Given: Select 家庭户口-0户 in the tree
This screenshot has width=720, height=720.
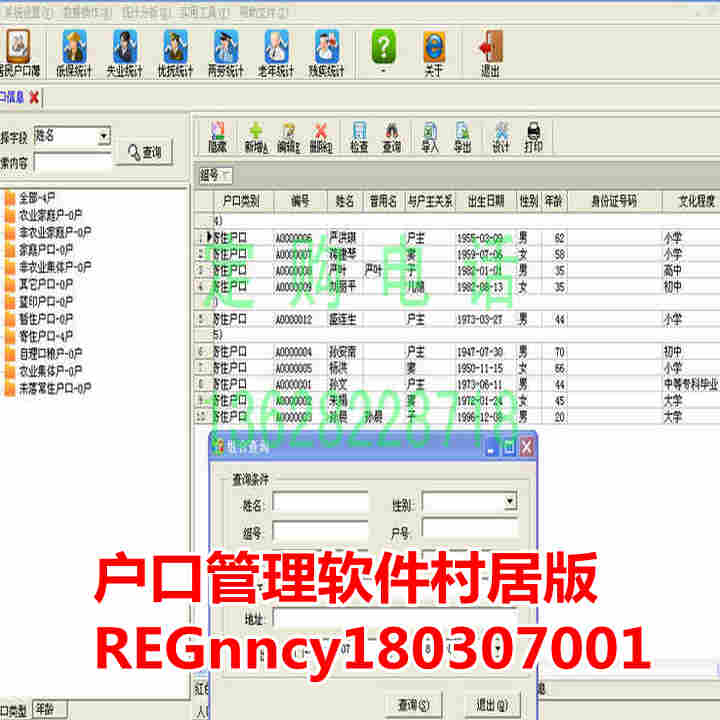Looking at the screenshot, I should click(x=45, y=250).
